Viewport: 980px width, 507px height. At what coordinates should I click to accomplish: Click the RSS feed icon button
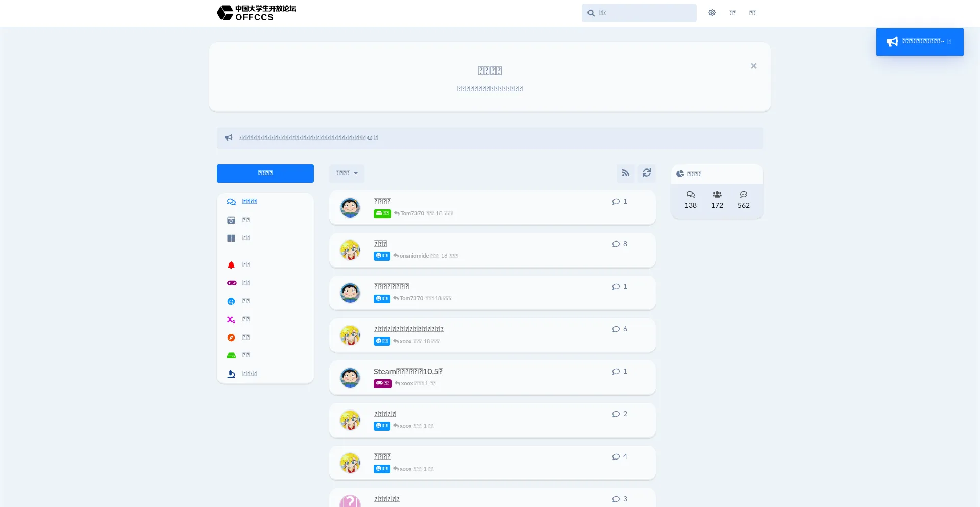[x=625, y=173]
